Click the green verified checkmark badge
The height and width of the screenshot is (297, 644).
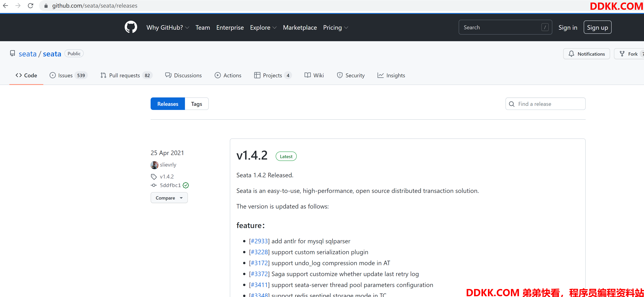point(186,185)
